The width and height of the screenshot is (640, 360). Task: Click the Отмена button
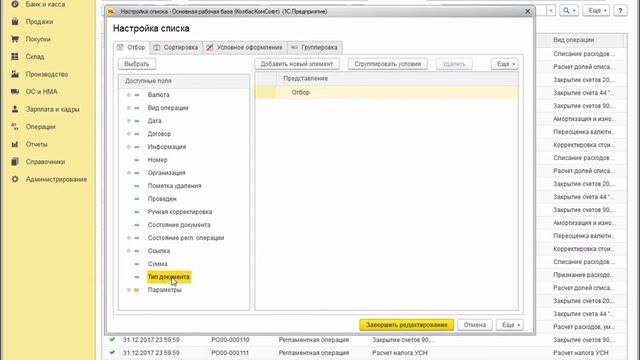tap(475, 325)
